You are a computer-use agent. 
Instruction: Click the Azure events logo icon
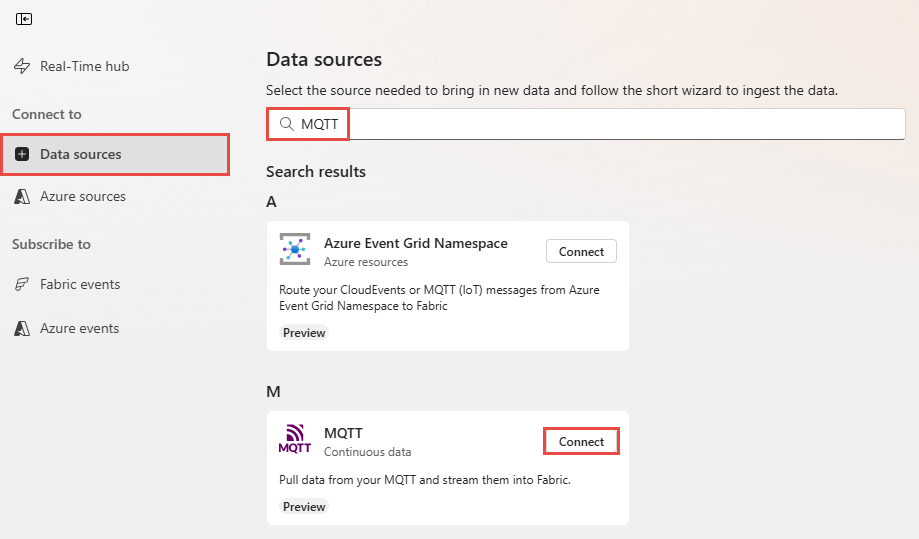22,328
